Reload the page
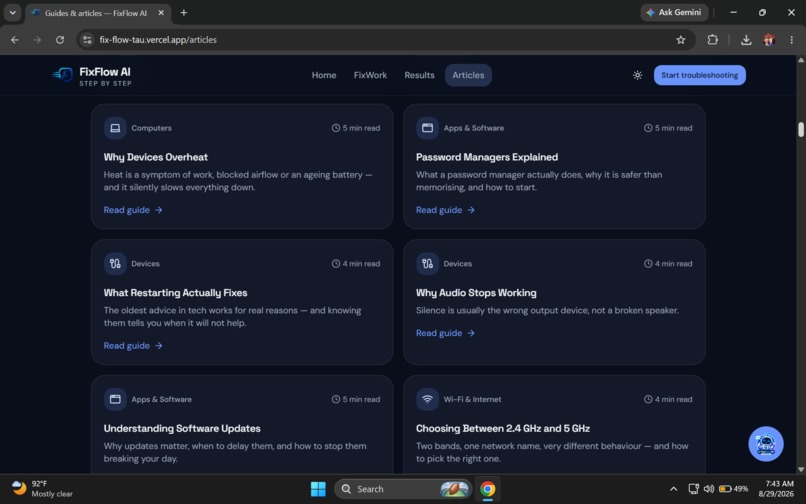This screenshot has width=806, height=504. [60, 40]
